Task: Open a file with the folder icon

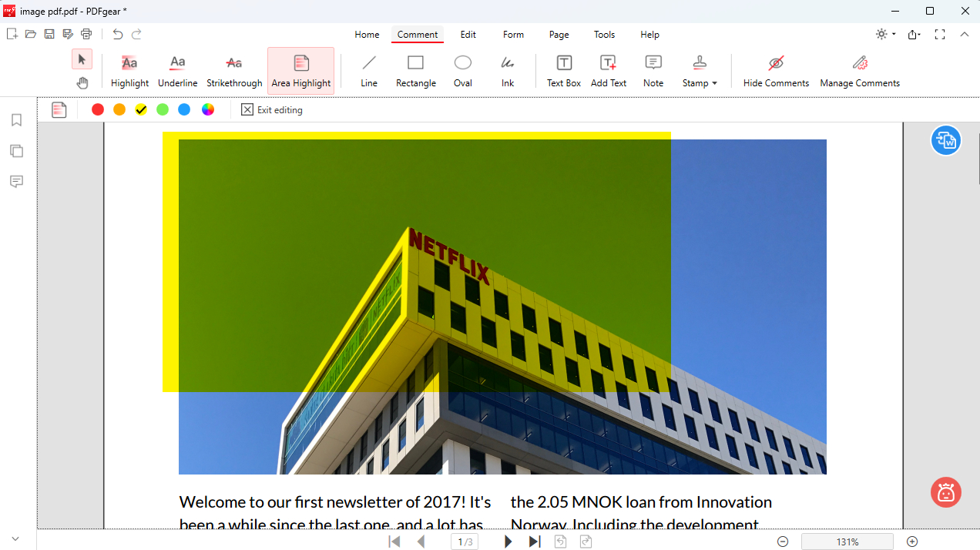Action: click(31, 34)
